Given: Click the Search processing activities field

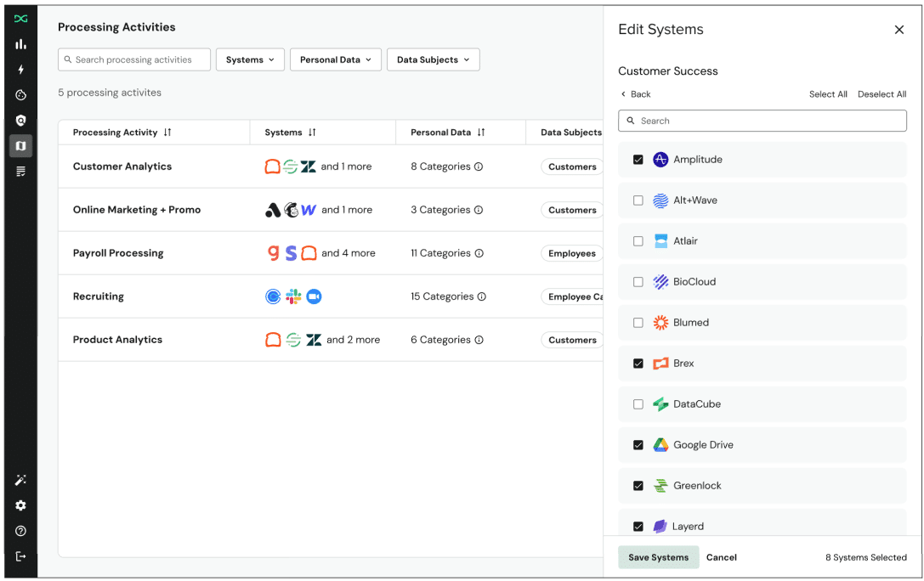Looking at the screenshot, I should click(x=134, y=59).
